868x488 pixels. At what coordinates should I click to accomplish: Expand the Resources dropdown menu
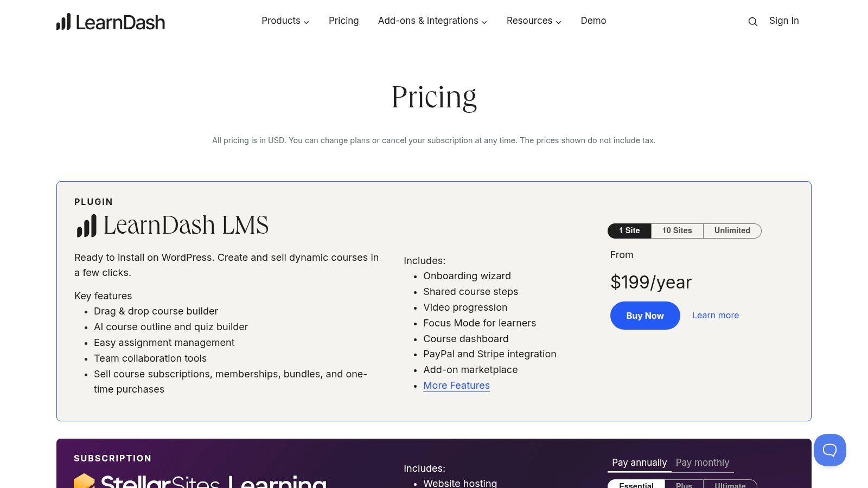[x=533, y=21]
